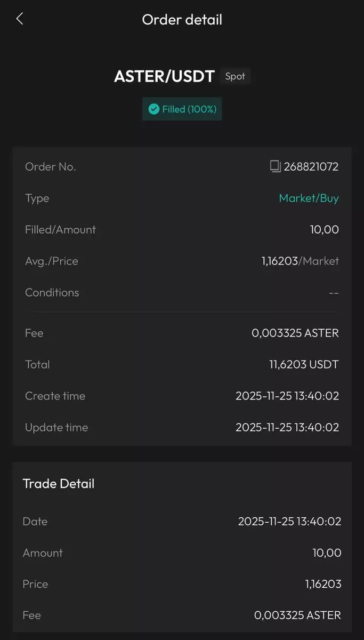Tap the Conditions row label
Viewport: 364px width, 640px height.
pos(52,293)
